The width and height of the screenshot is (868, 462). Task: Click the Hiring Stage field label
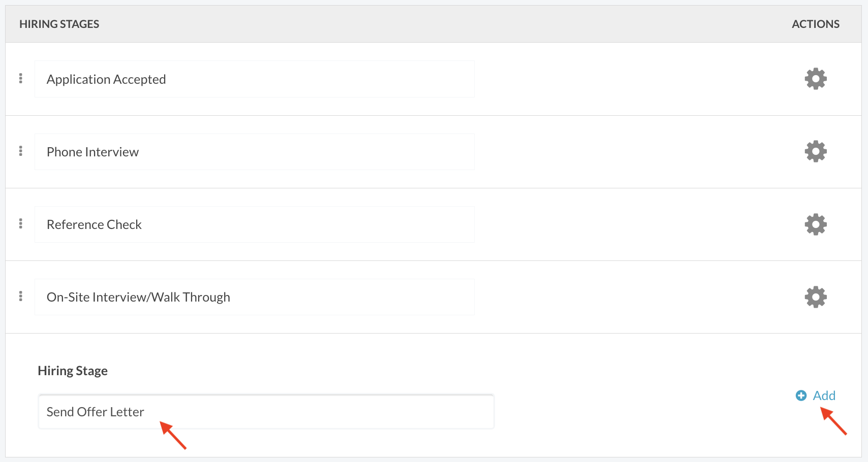(73, 371)
